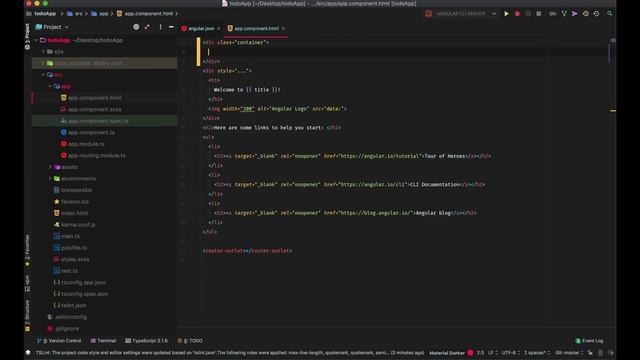640x360 pixels.
Task: Commit changes with the checkmark icon
Action: (564, 13)
